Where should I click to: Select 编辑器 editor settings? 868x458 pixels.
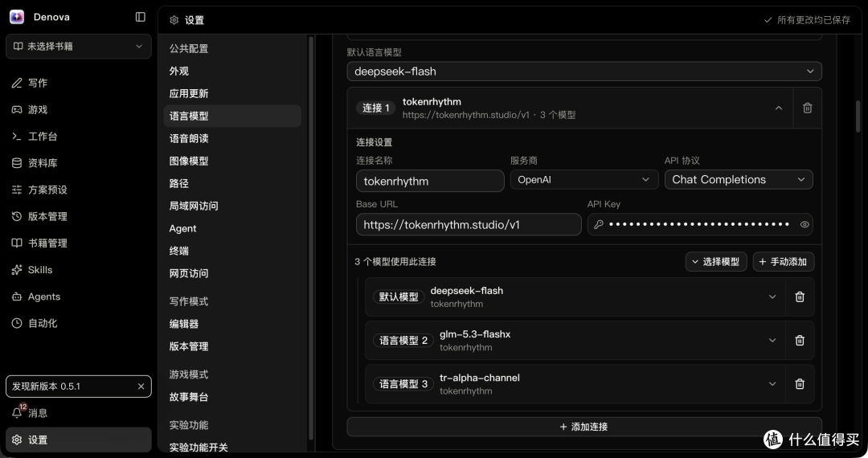(232, 324)
